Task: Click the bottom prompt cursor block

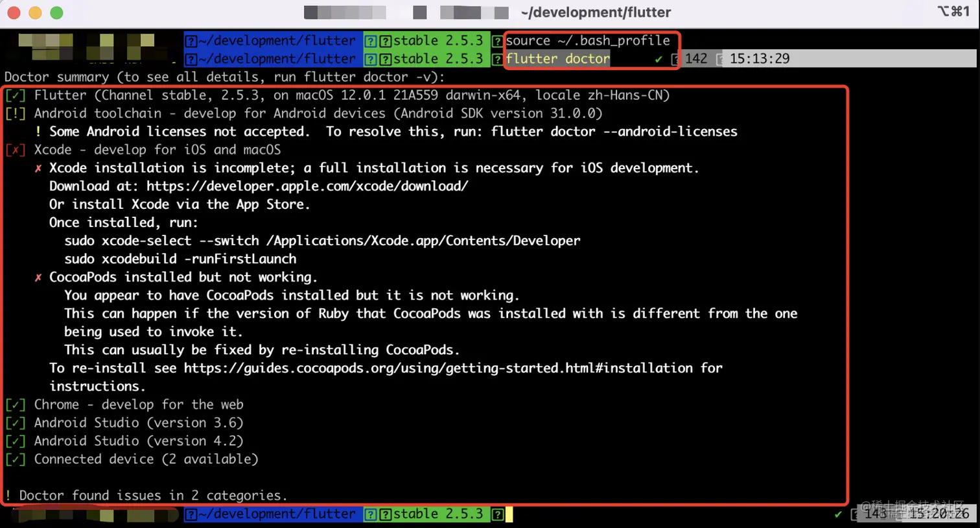Action: click(509, 514)
